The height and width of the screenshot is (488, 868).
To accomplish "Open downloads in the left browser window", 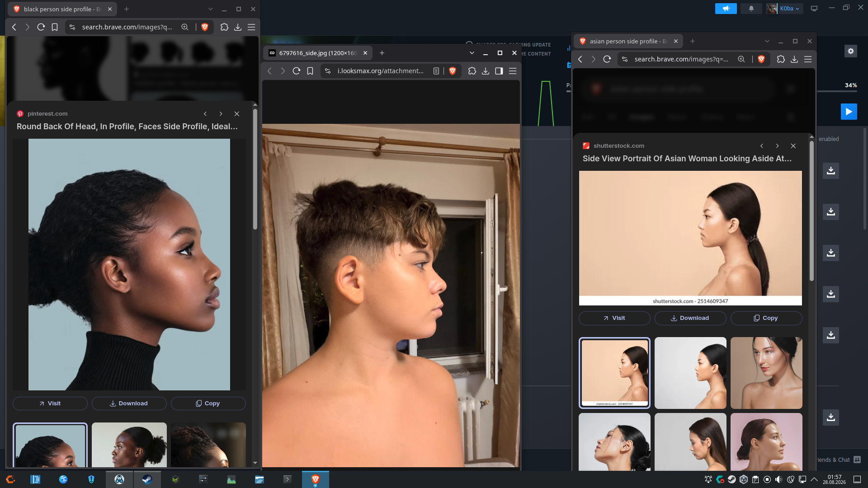I will click(x=238, y=27).
